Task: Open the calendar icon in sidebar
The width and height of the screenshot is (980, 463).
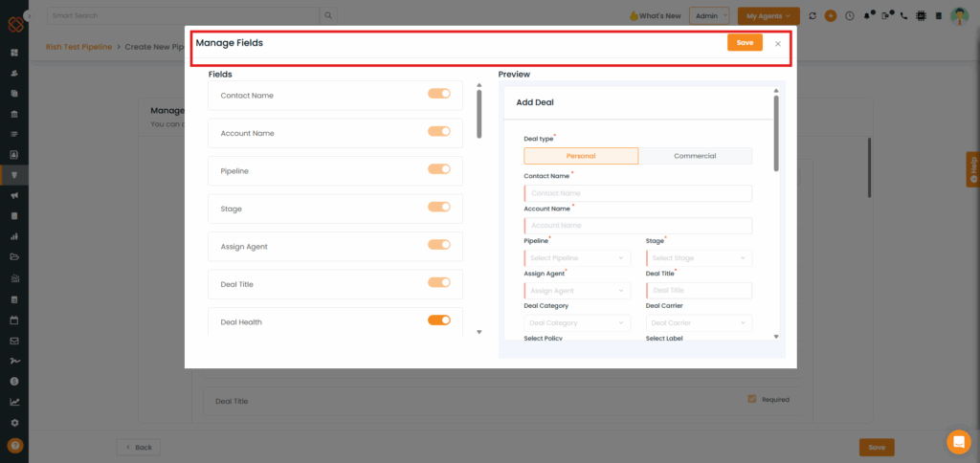Action: point(14,320)
